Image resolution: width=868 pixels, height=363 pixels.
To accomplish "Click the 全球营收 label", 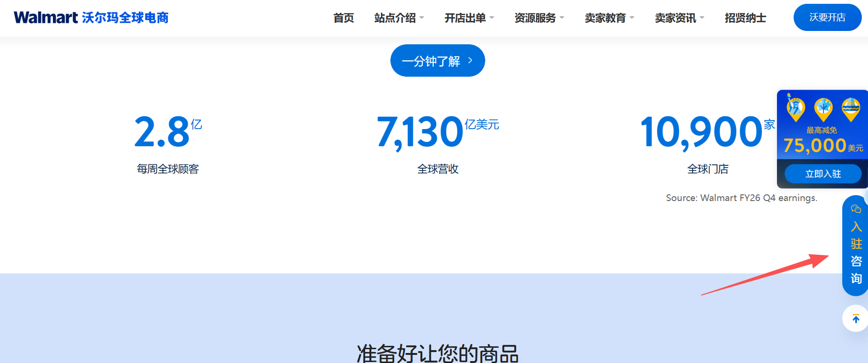I will [x=438, y=169].
